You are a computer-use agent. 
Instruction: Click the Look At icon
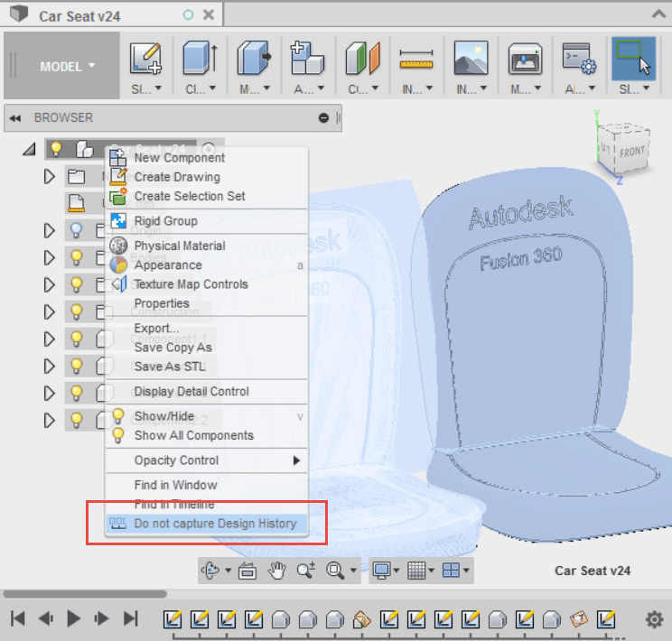point(247,571)
